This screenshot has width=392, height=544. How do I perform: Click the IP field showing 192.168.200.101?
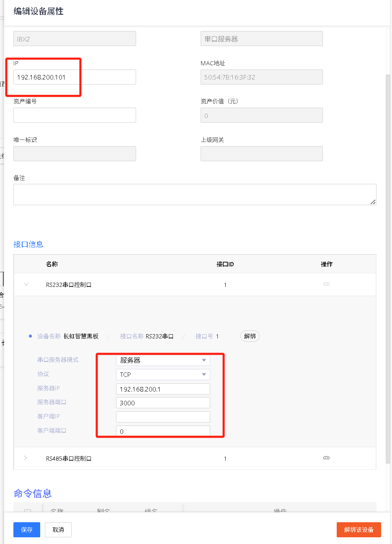(75, 77)
